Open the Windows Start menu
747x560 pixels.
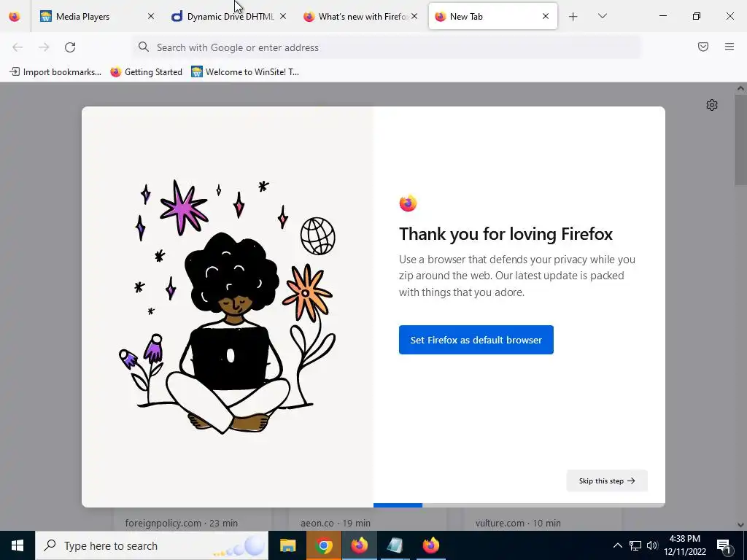tap(18, 545)
